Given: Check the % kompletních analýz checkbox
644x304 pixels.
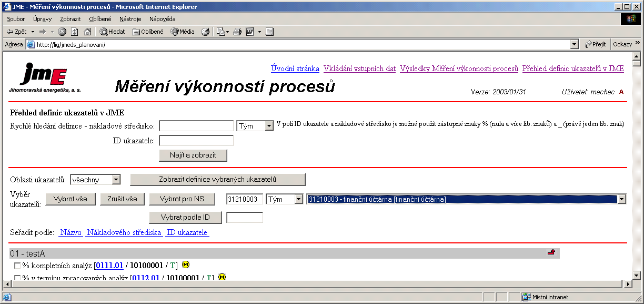Looking at the screenshot, I should pyautogui.click(x=17, y=266).
